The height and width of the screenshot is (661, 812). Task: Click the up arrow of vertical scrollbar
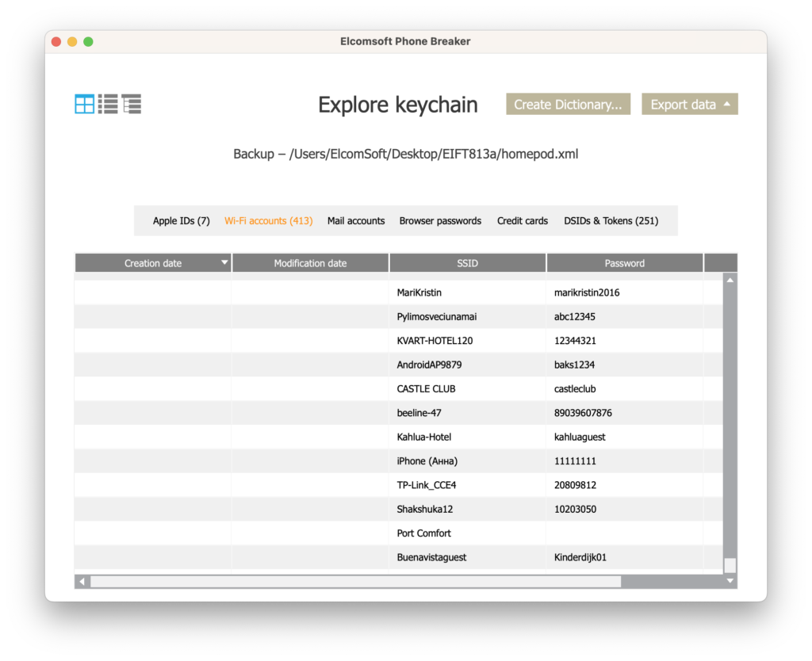[x=730, y=279]
